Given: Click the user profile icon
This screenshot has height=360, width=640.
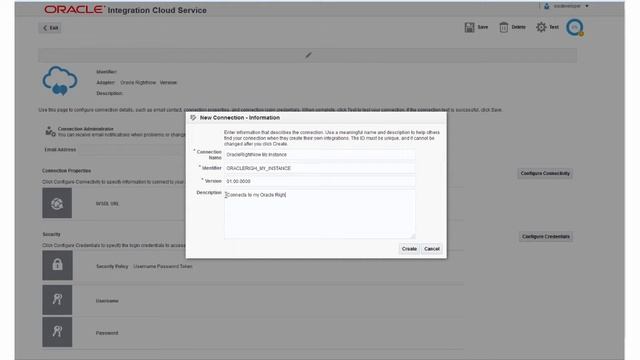Looking at the screenshot, I should point(547,6).
